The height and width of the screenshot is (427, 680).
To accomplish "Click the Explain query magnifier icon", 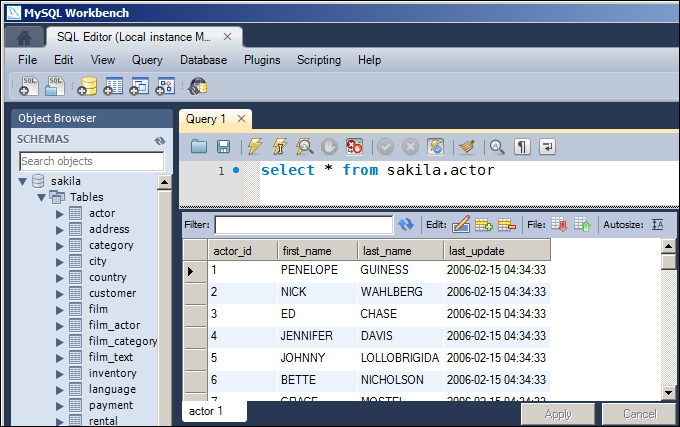I will [x=305, y=147].
